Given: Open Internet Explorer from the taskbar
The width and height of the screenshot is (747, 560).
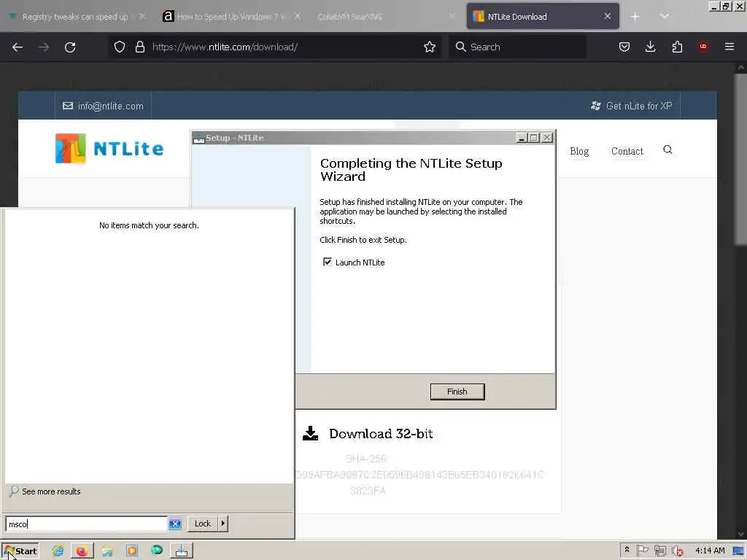Looking at the screenshot, I should tap(58, 551).
